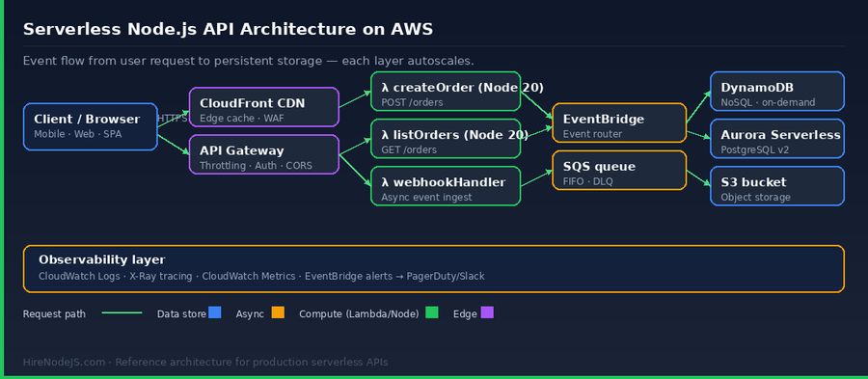
Task: Click the λ webhookHandler box
Action: pos(446,186)
